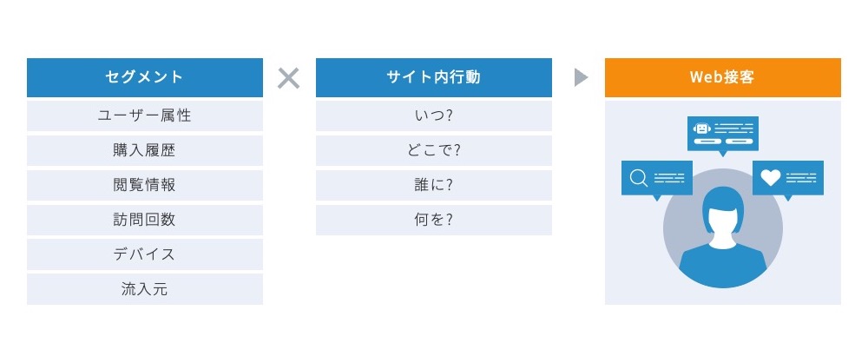Click the white heart icon
The width and height of the screenshot is (868, 356).
pos(770,178)
